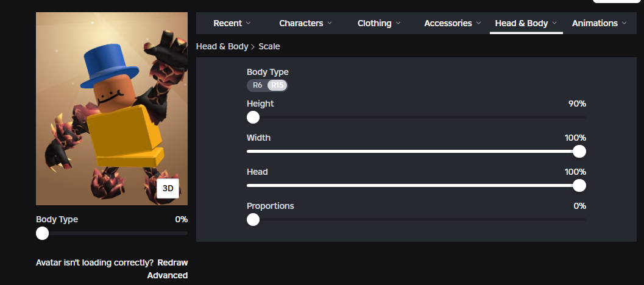Click the Height slider handle
Image resolution: width=644 pixels, height=285 pixels.
[x=253, y=117]
